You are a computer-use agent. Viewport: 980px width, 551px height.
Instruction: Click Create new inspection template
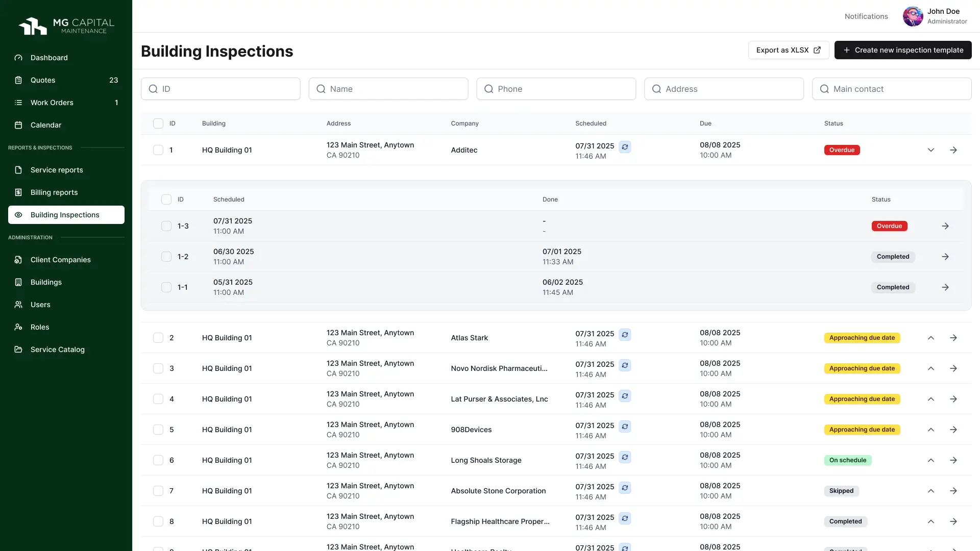pos(902,50)
